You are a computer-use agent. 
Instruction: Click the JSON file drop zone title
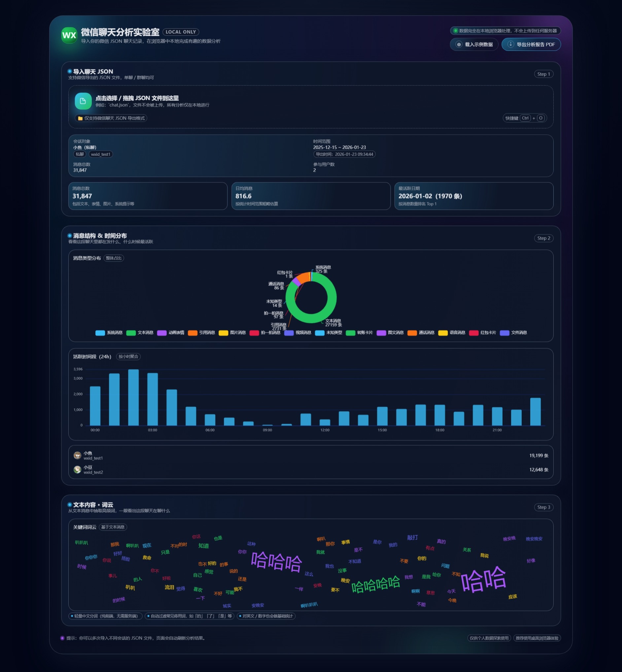[137, 98]
